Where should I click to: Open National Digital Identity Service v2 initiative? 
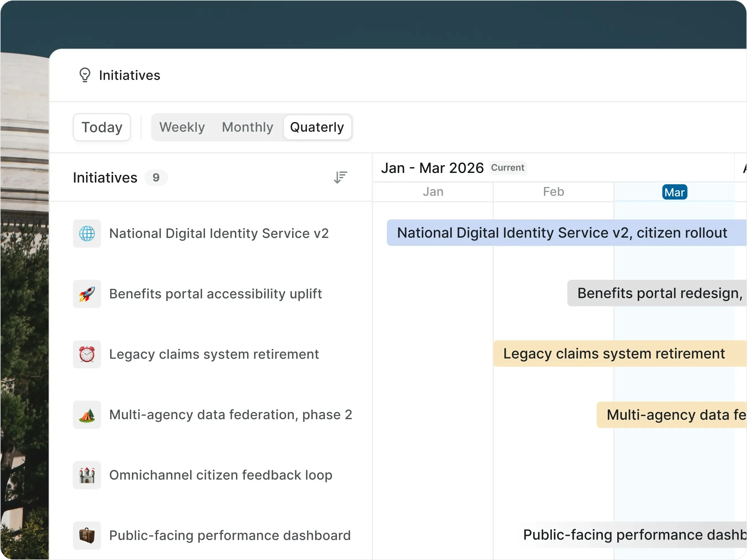[219, 234]
